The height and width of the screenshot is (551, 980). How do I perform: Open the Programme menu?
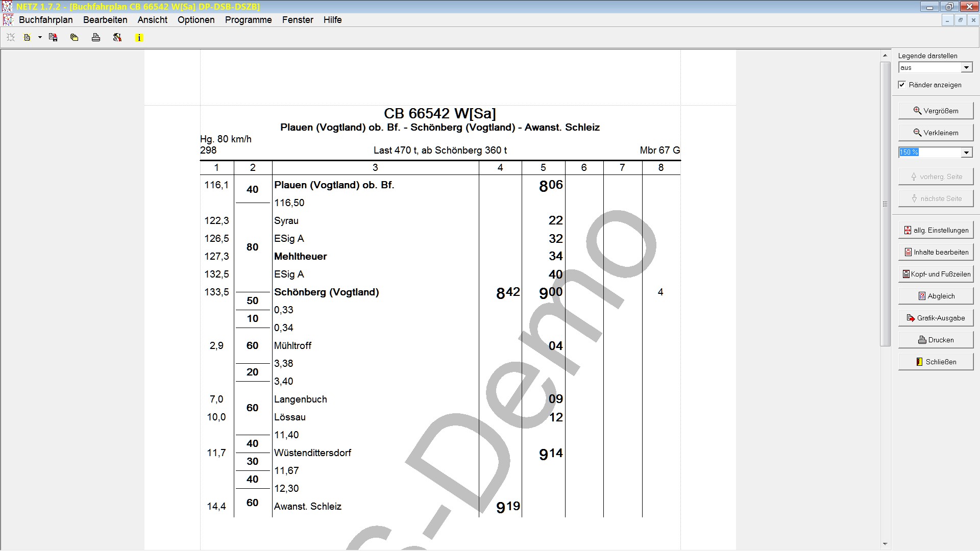pos(248,20)
